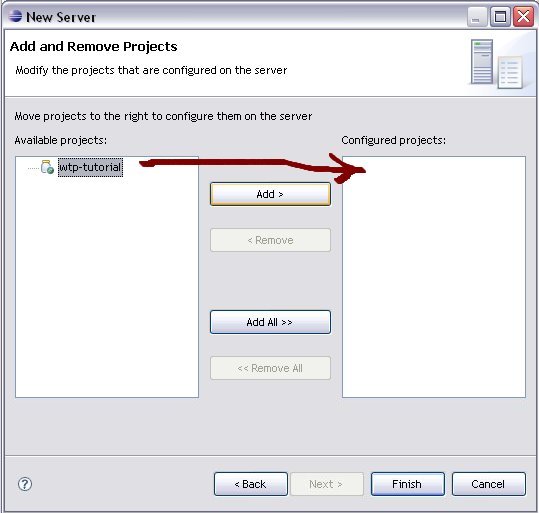Go to previous page with < Back
The width and height of the screenshot is (539, 513).
click(x=251, y=484)
